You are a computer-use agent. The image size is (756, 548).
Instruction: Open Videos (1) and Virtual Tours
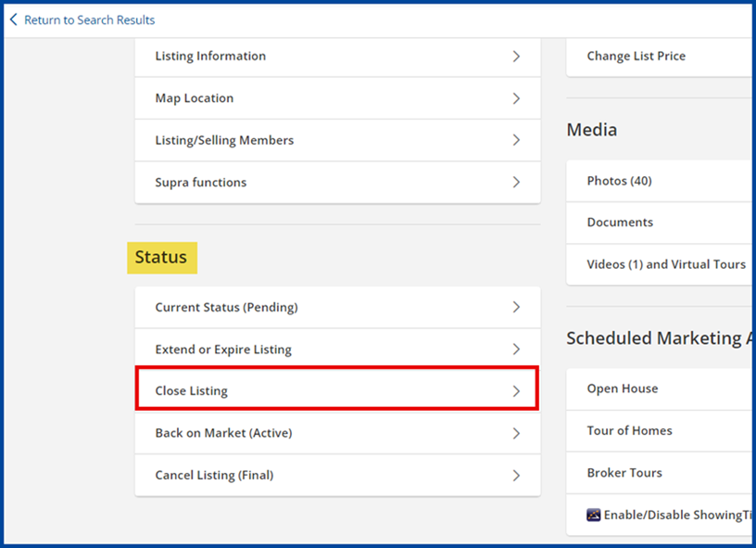[x=666, y=264]
